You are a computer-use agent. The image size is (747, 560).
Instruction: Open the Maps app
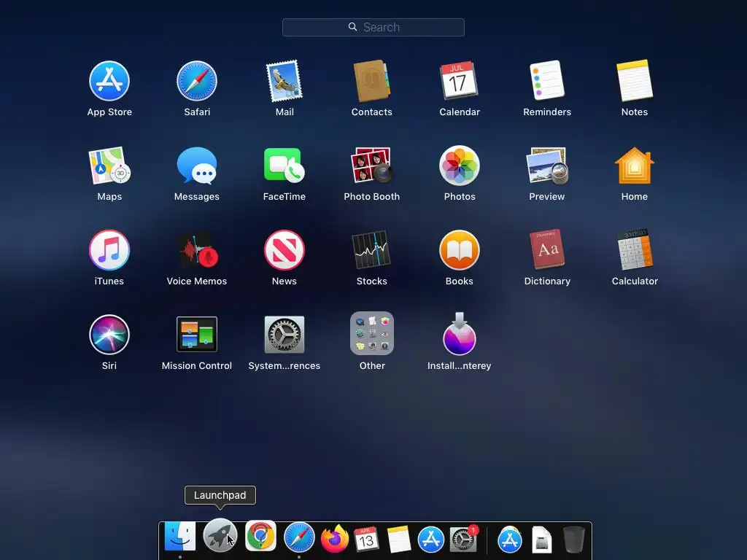click(x=109, y=166)
